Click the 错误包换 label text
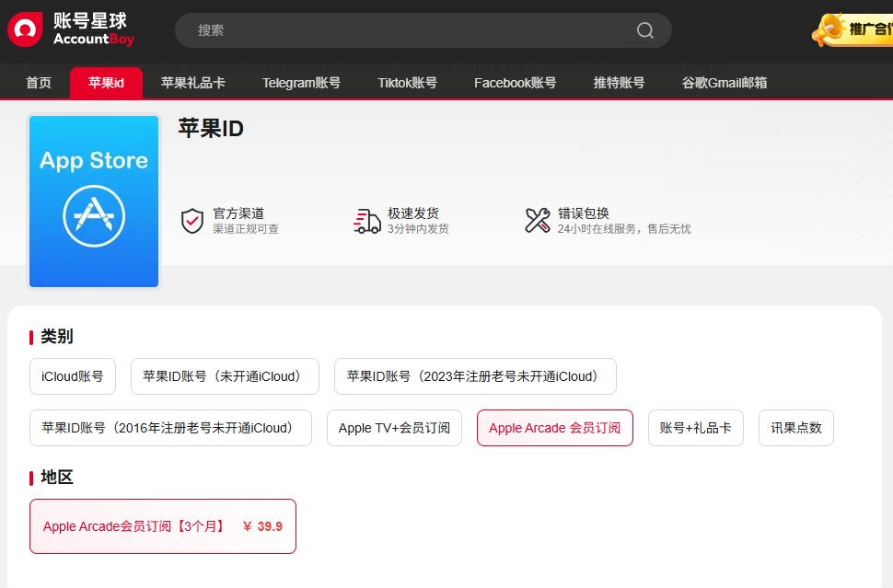This screenshot has width=893, height=588. point(584,213)
